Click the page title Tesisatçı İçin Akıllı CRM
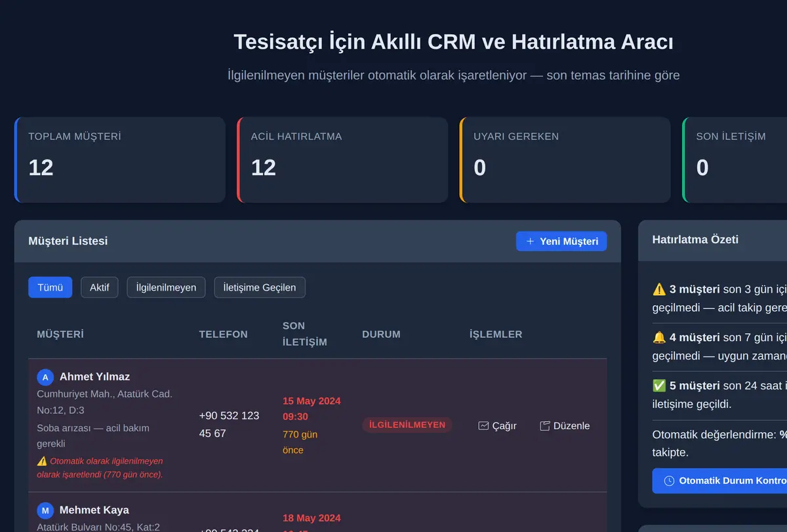This screenshot has height=532, width=787. click(x=453, y=42)
